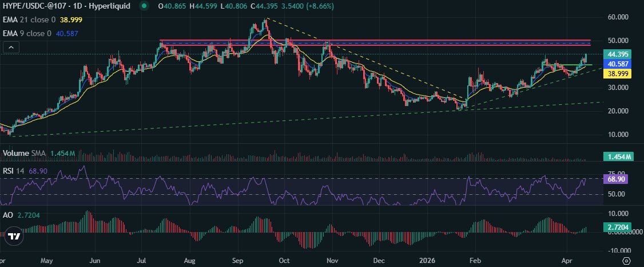
Task: Click the Apr date label at right end of time axis
Action: 567,261
